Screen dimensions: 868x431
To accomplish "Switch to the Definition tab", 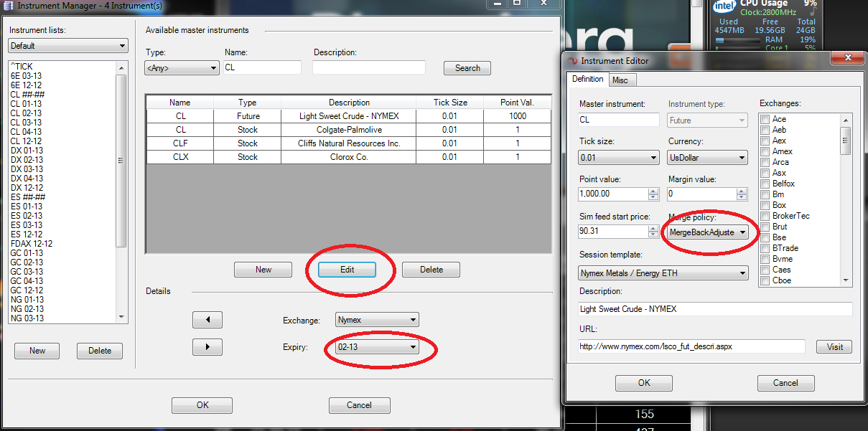I will [587, 79].
